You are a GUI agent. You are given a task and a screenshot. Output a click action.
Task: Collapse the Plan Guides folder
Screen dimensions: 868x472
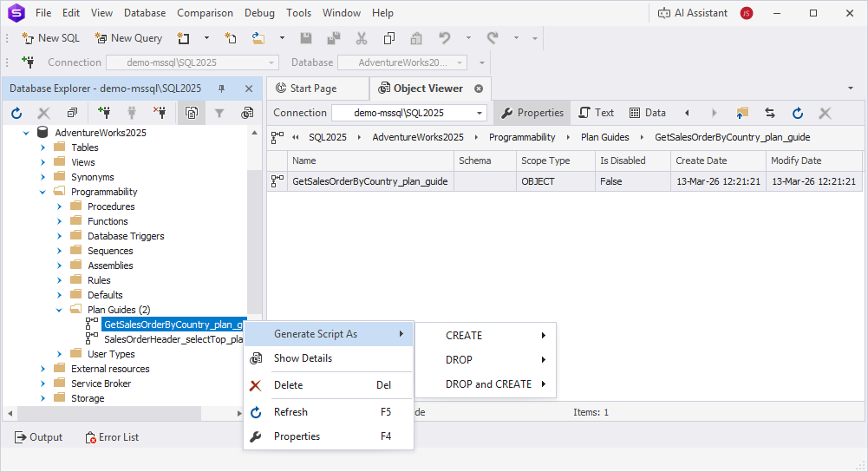click(59, 311)
